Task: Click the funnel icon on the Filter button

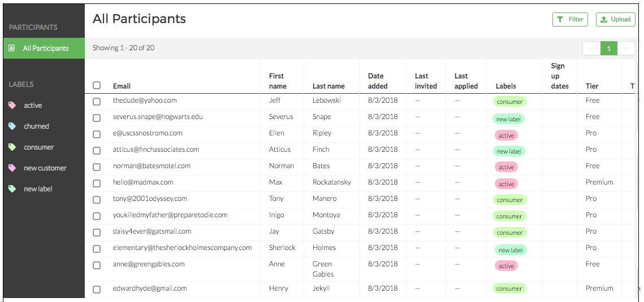Action: click(x=560, y=20)
